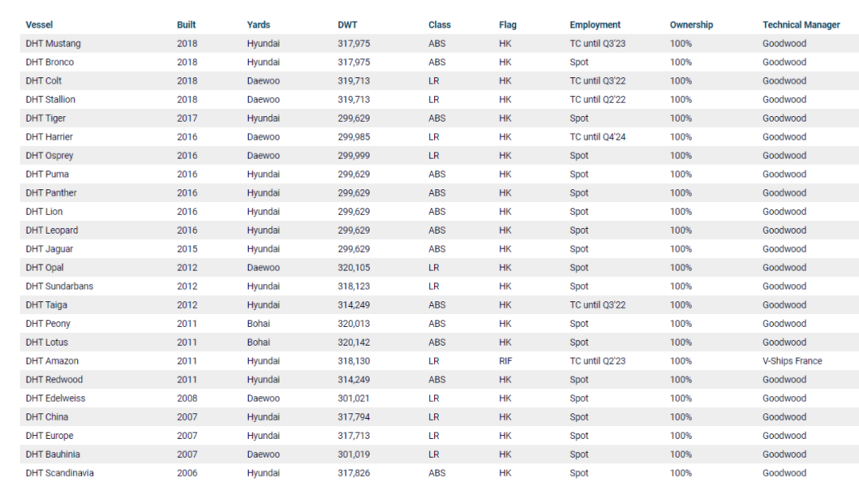Image resolution: width=859 pixels, height=504 pixels.
Task: Click the Ownership column header
Action: click(x=691, y=25)
